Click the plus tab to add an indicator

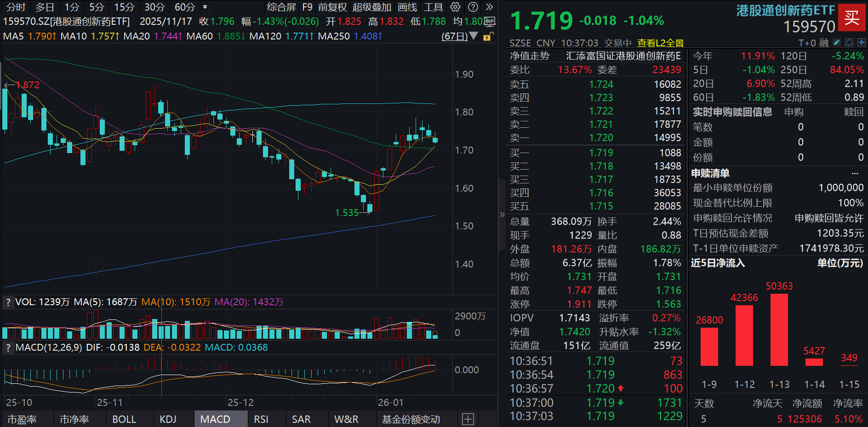pyautogui.click(x=468, y=419)
